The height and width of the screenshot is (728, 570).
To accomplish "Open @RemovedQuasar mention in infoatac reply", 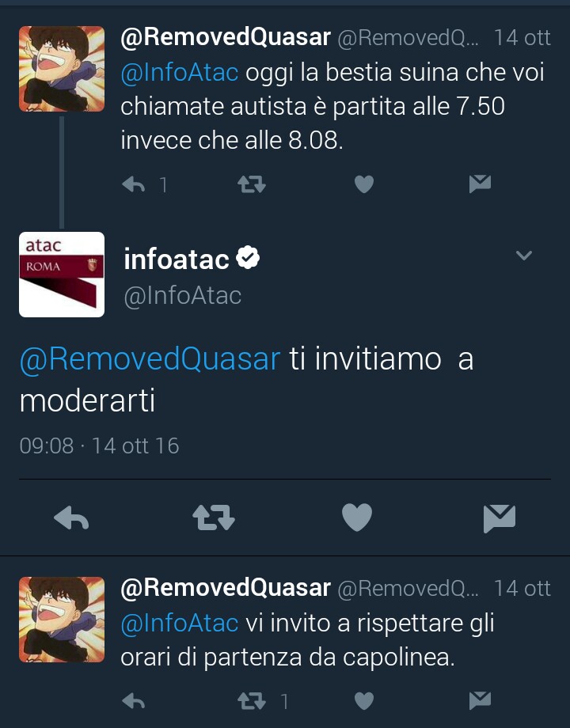I will coord(150,359).
